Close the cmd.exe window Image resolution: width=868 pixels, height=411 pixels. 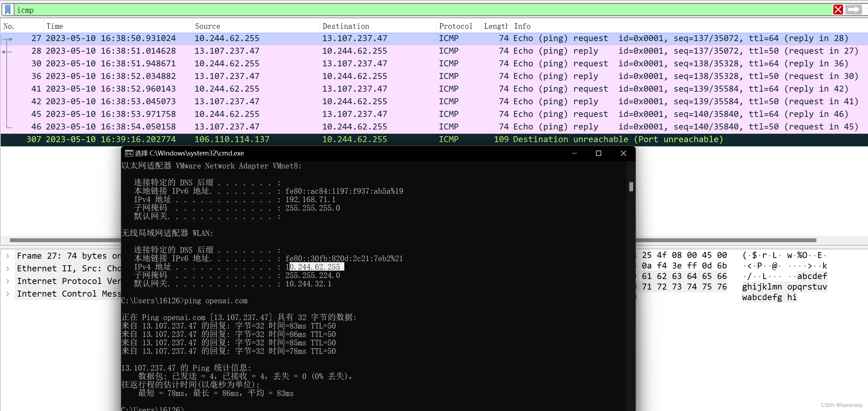623,153
